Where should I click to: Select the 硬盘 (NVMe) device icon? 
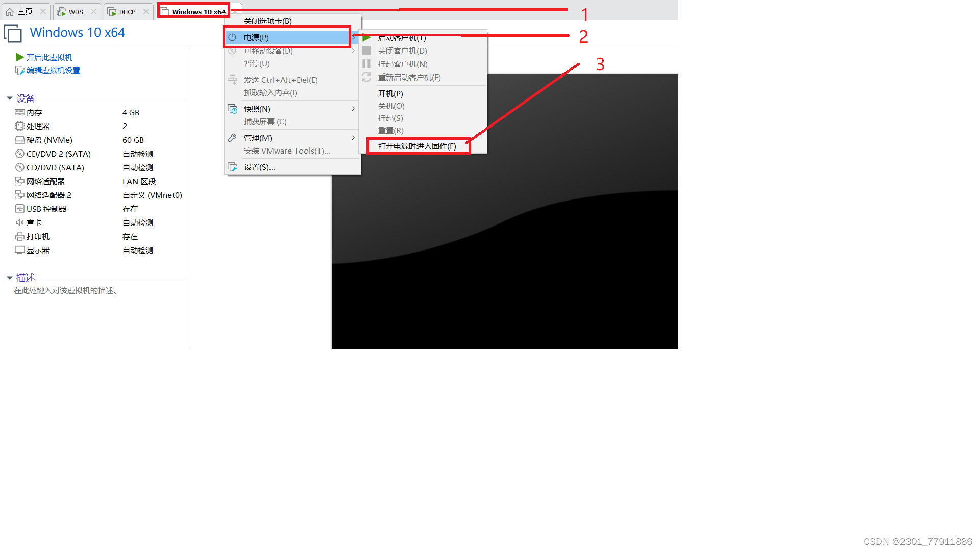[20, 140]
